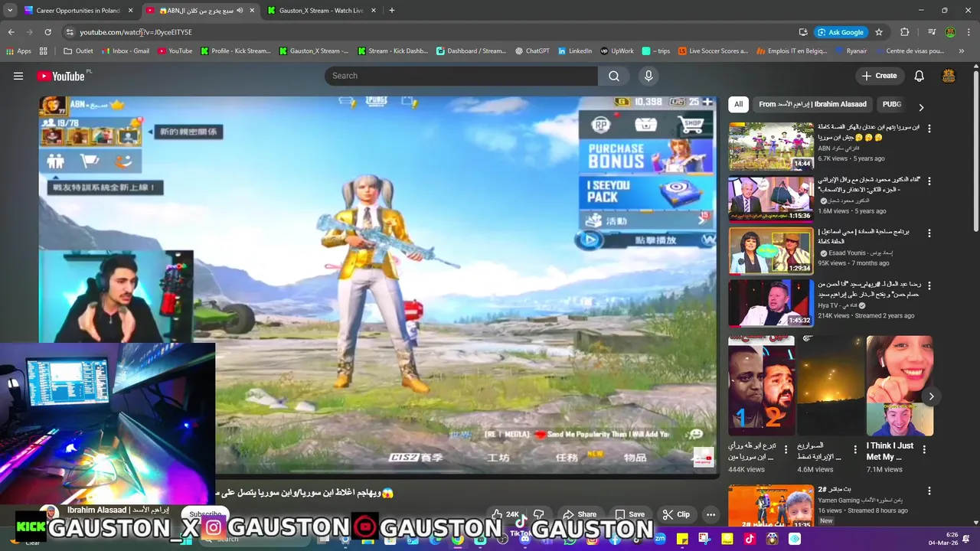Select the PUBG filter chip
Screen dimensions: 980x551
coord(891,104)
